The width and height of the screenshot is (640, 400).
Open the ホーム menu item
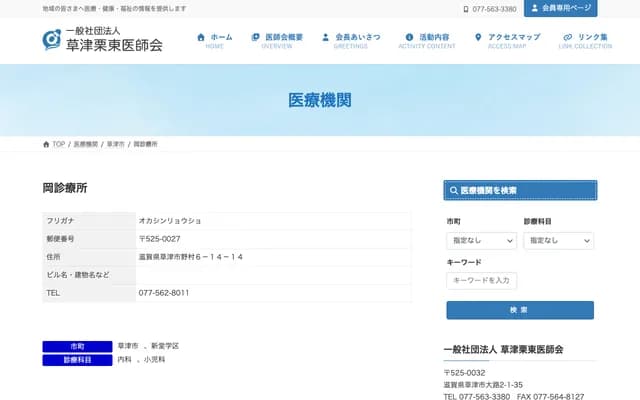[215, 40]
